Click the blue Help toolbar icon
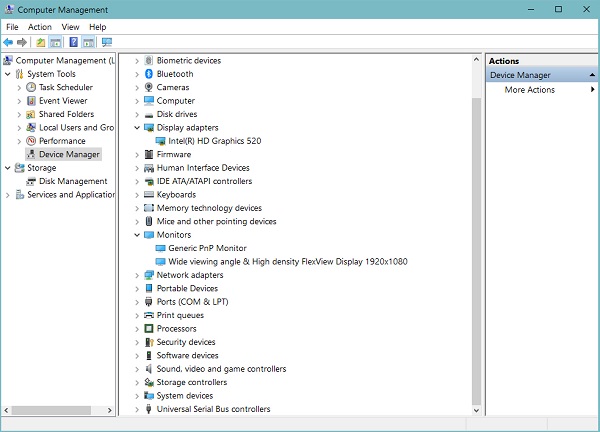 73,43
